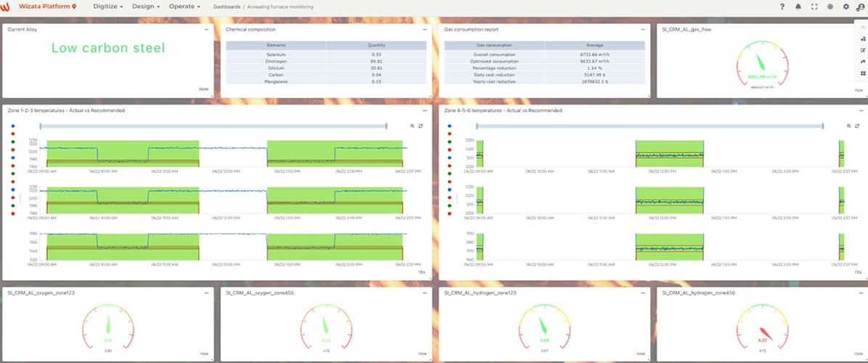Click the location pin beside Wizata Platform
This screenshot has width=868, height=363.
tap(74, 7)
